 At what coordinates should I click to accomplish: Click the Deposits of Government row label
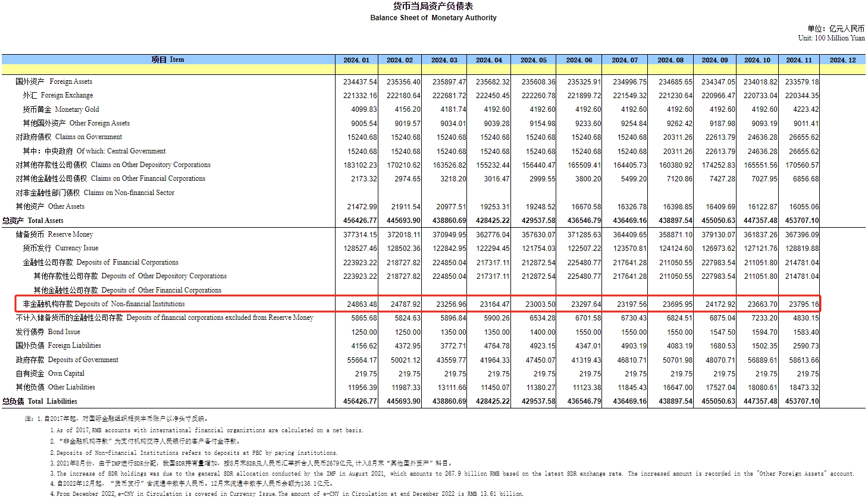[x=67, y=360]
